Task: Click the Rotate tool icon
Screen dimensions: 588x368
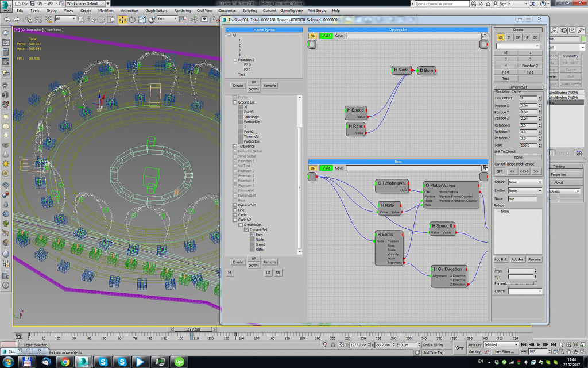Action: 132,19
